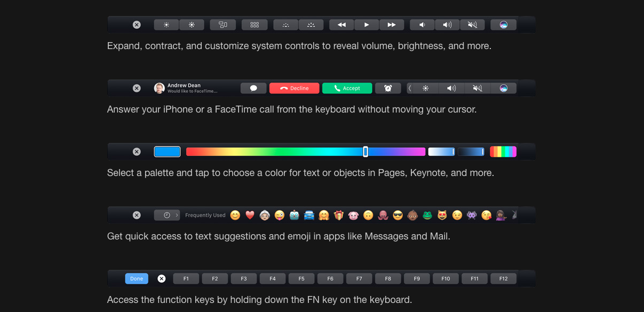This screenshot has height=312, width=644.
Task: Tap volume key in call bar strip
Action: coord(451,88)
